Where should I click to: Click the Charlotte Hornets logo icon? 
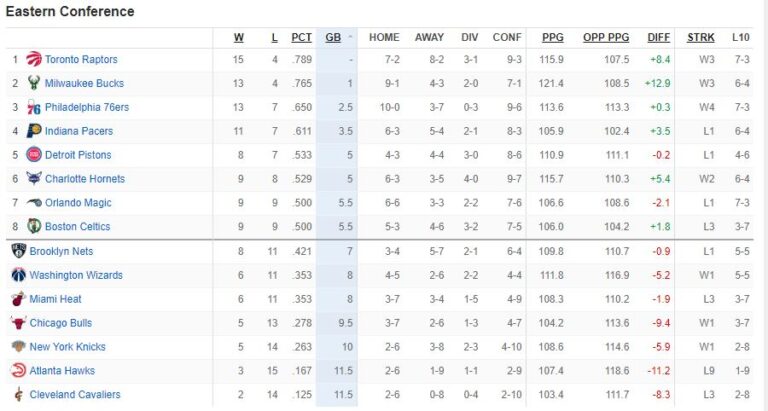coord(34,179)
